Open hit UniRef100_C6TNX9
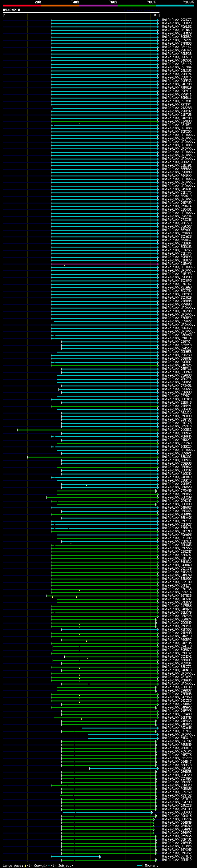 pos(176,30)
